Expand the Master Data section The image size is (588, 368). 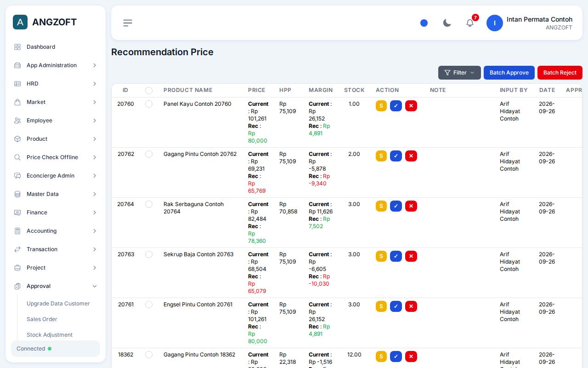56,194
